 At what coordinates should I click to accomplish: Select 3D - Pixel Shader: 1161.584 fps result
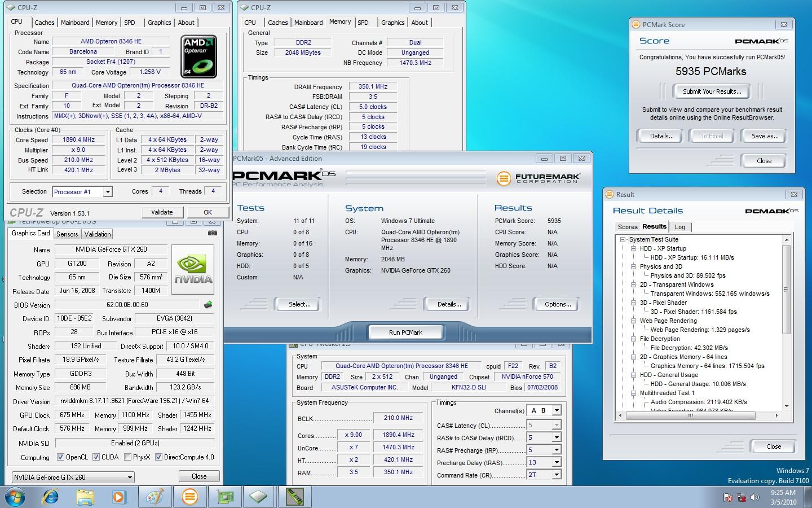pyautogui.click(x=694, y=312)
